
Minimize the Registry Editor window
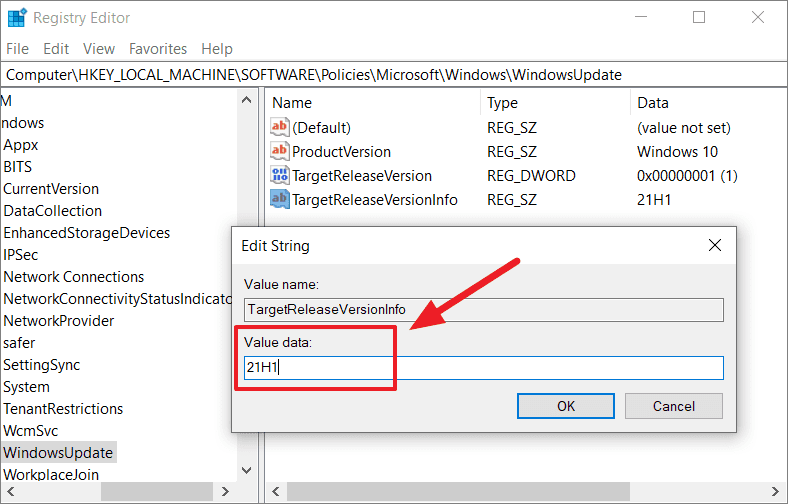640,17
